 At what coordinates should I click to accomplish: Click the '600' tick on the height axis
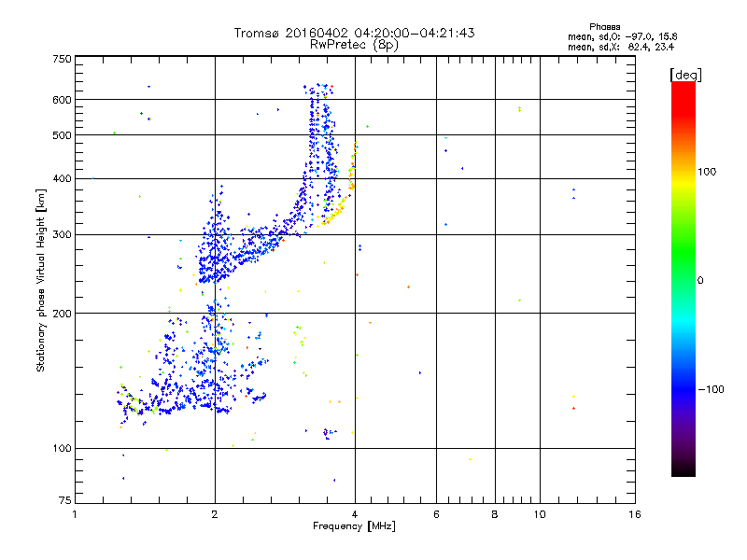pos(62,100)
